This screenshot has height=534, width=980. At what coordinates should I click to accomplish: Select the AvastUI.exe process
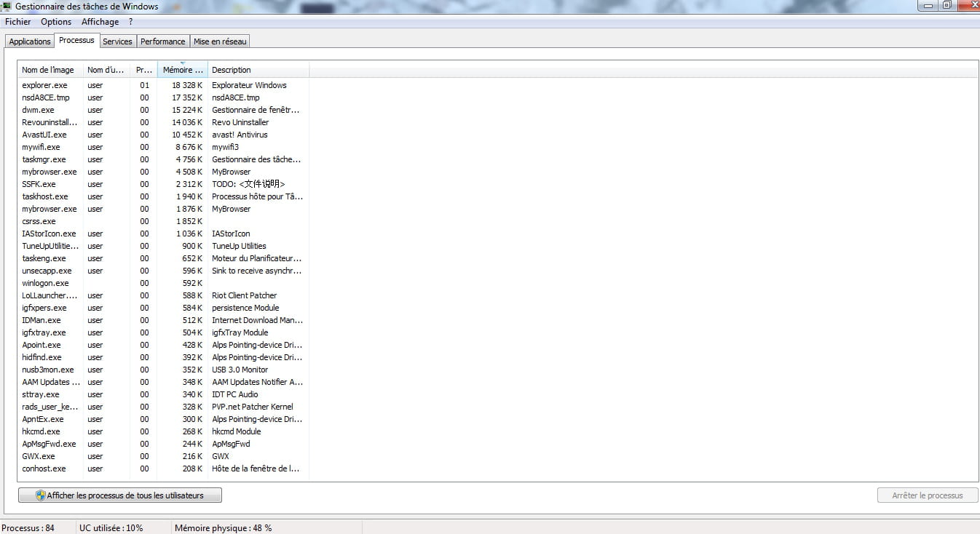[164, 135]
